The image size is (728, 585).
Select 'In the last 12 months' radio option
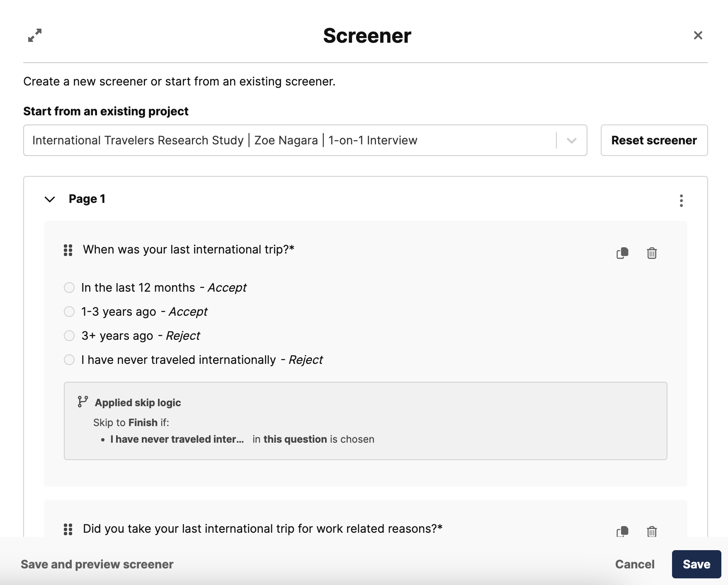(69, 288)
